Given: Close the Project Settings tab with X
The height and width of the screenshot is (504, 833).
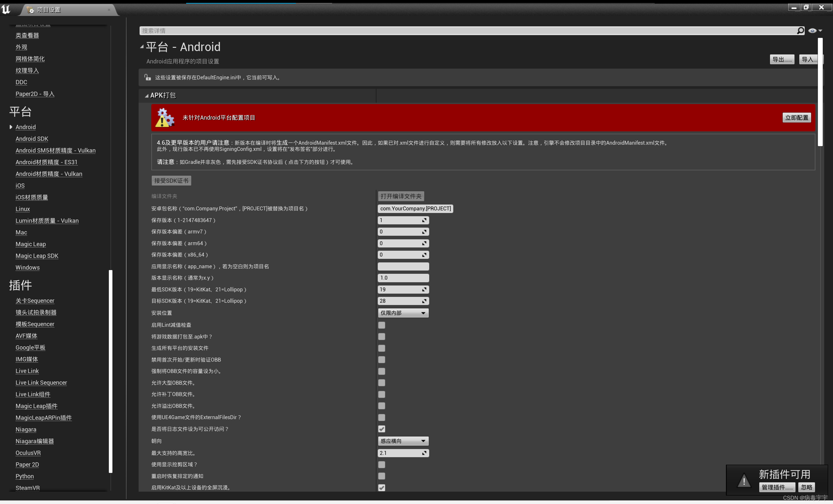Looking at the screenshot, I should click(x=109, y=10).
